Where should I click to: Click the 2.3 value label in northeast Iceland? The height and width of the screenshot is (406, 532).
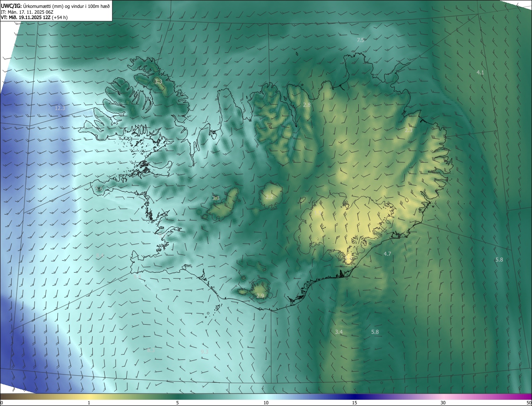pos(409,130)
